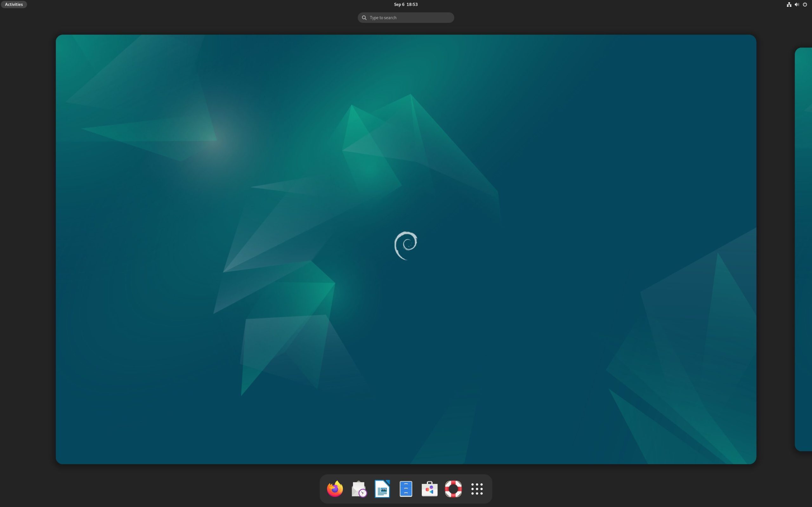This screenshot has height=507, width=812.
Task: Click the volume speaker icon
Action: pyautogui.click(x=797, y=4)
